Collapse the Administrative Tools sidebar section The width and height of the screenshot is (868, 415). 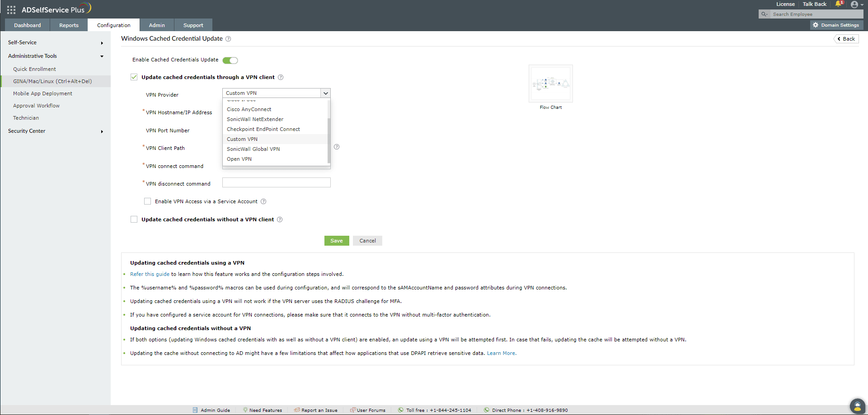pos(55,56)
